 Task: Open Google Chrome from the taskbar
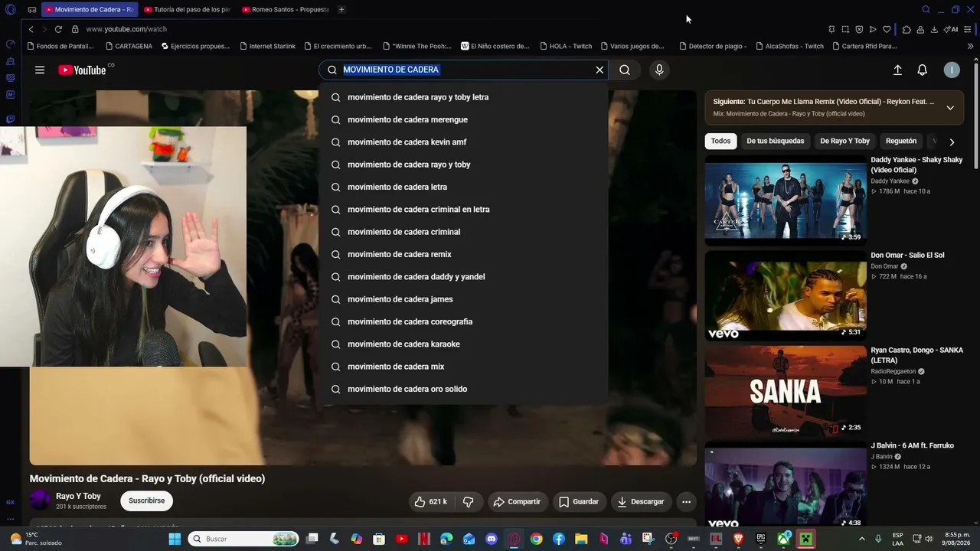coord(536,539)
